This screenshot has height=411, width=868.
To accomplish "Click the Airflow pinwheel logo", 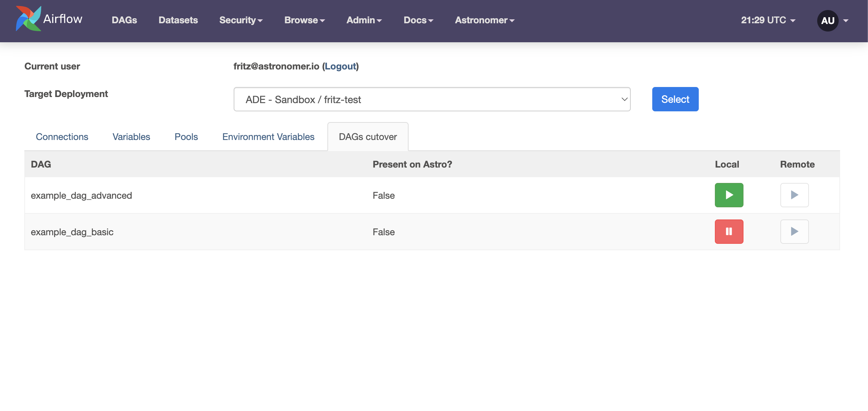I will click(29, 19).
